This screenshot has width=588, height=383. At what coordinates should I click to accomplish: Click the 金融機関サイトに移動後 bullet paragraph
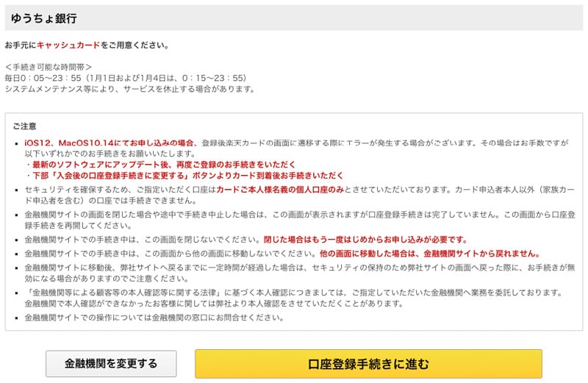[300, 273]
